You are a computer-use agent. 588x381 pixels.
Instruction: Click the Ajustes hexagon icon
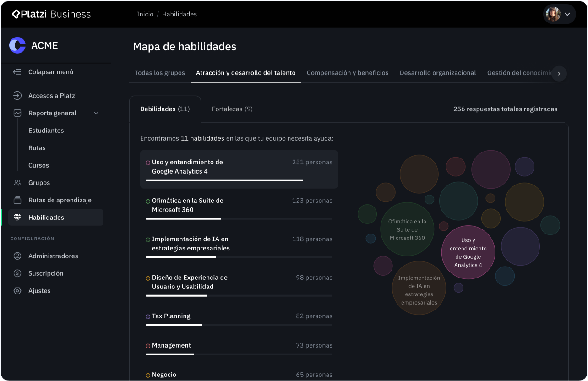[17, 291]
